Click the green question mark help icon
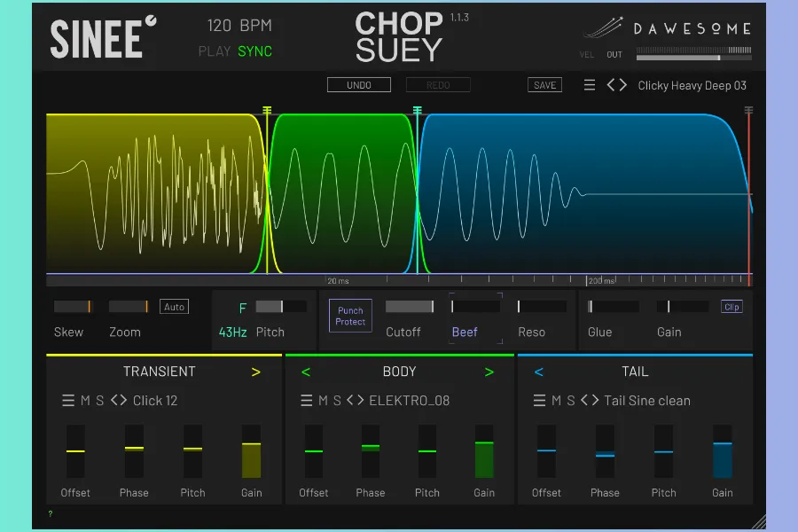 pos(51,513)
